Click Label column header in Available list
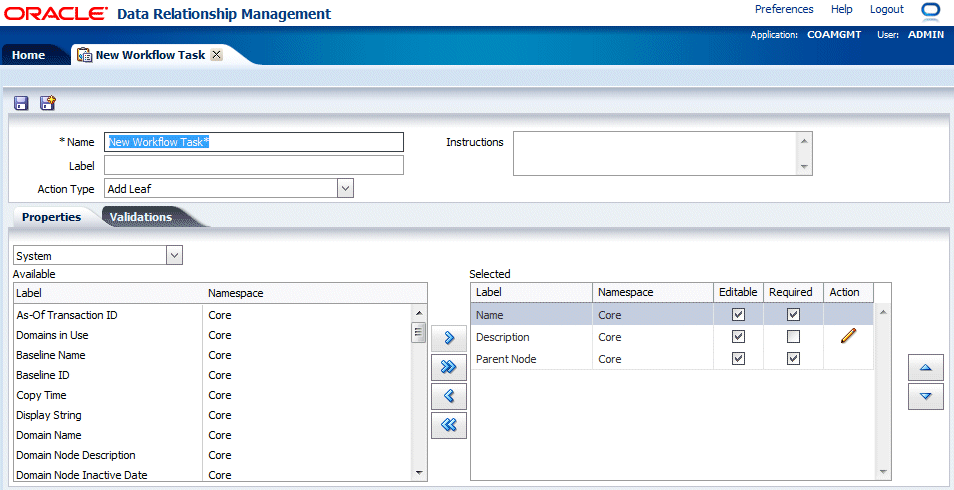Image resolution: width=954 pixels, height=490 pixels. [x=29, y=293]
